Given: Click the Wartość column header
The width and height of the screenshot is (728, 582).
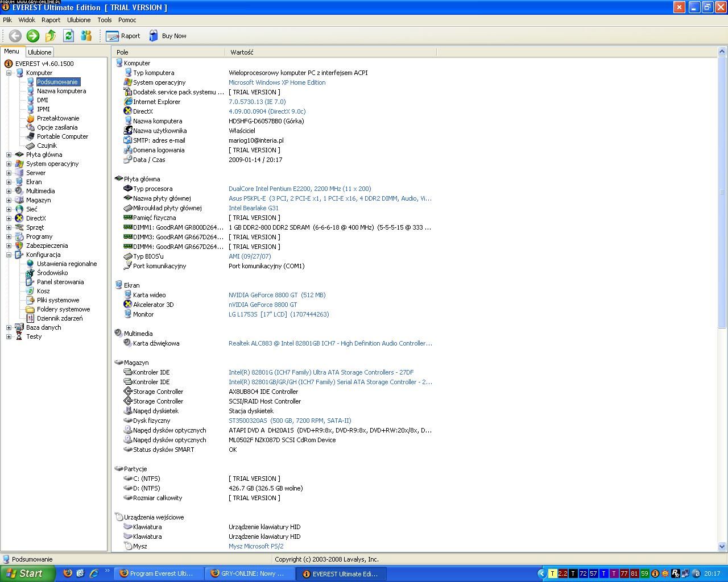Looking at the screenshot, I should pyautogui.click(x=331, y=52).
